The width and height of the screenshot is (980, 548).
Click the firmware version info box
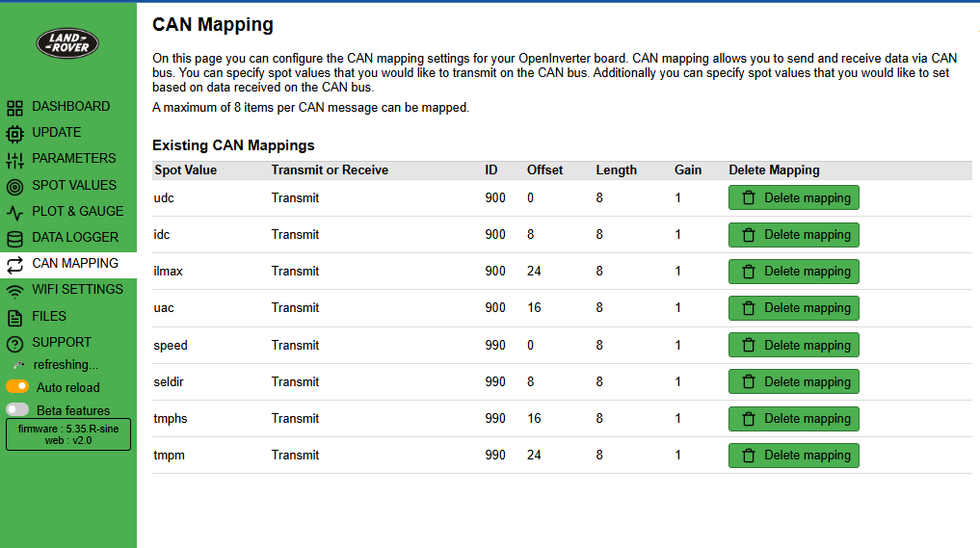(x=68, y=434)
